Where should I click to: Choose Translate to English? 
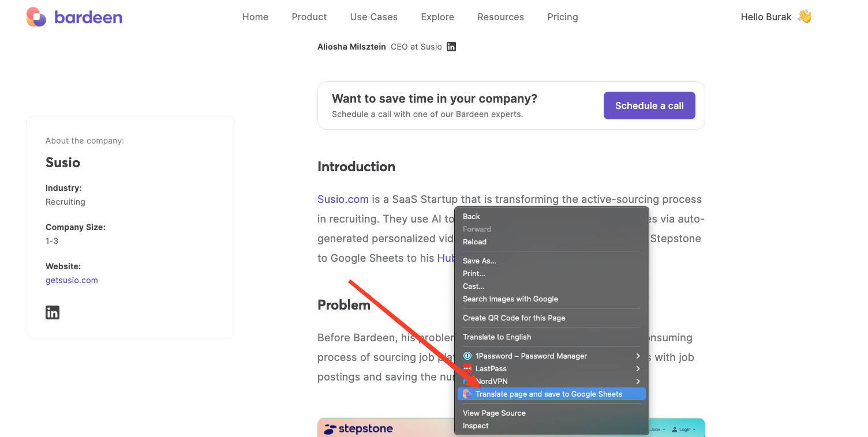coord(552,337)
